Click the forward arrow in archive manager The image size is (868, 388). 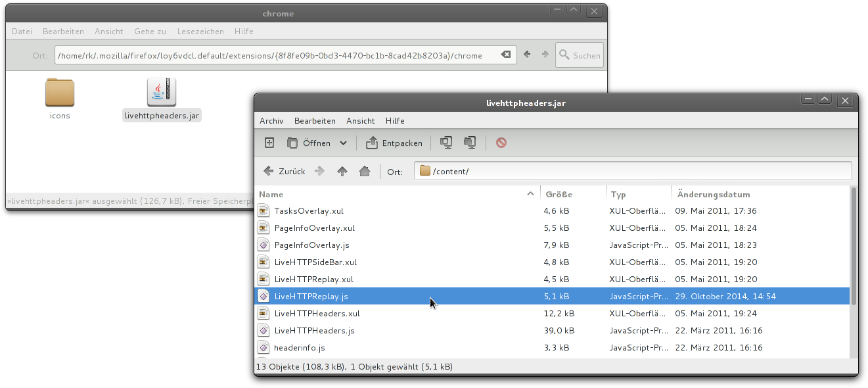tap(320, 171)
